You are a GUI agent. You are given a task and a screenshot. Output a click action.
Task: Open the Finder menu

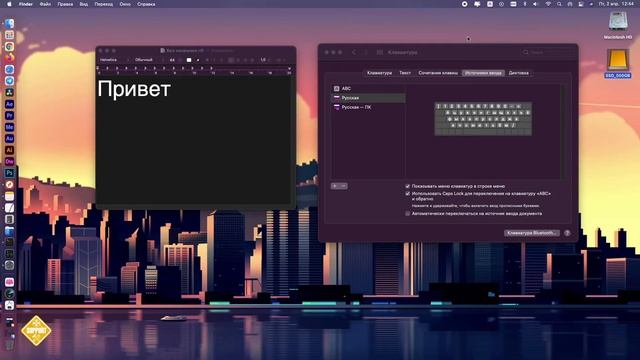(x=26, y=4)
